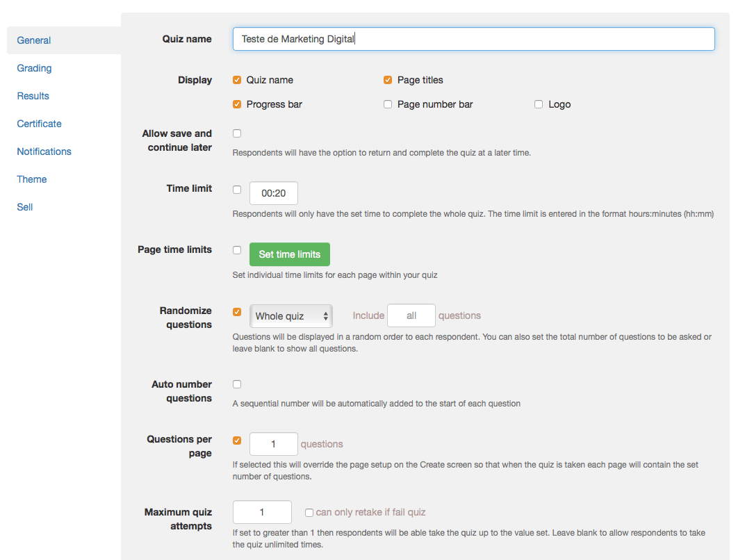Open the Certificate settings tab
The height and width of the screenshot is (560, 745).
(x=39, y=124)
